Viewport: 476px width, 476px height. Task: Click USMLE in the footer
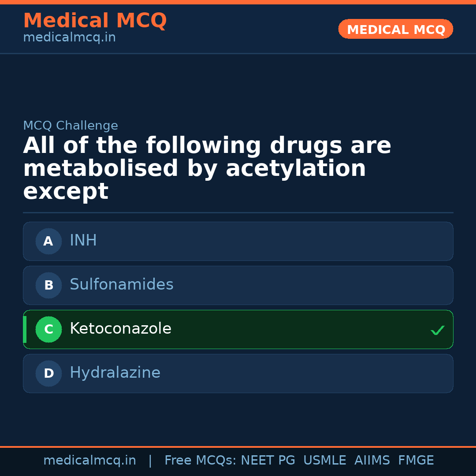325,461
